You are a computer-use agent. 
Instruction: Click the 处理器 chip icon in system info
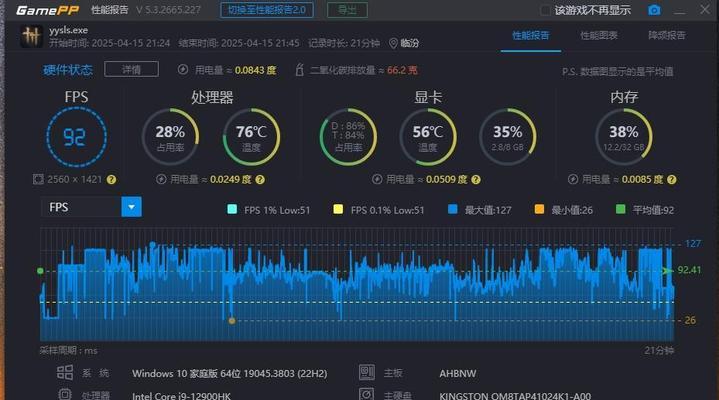65,394
